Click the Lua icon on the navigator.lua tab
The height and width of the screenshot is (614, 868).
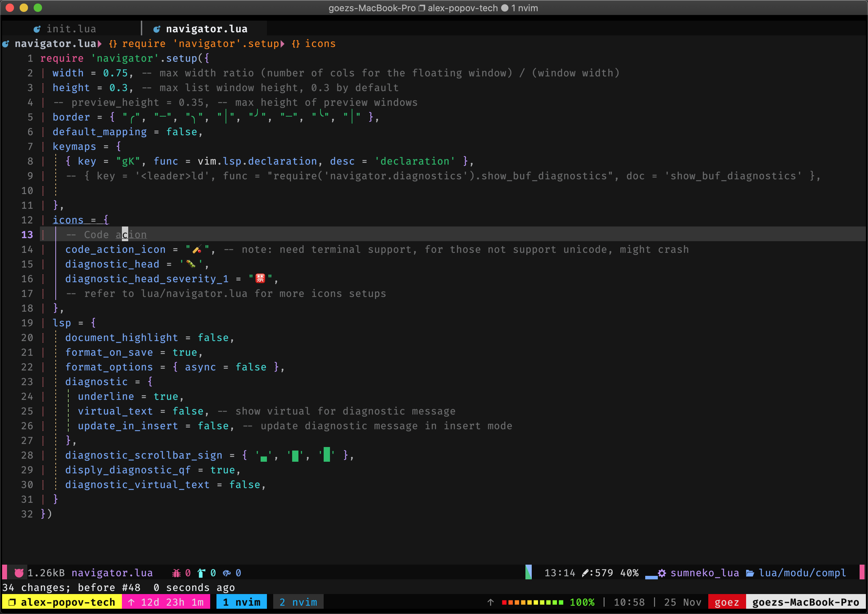tap(157, 28)
